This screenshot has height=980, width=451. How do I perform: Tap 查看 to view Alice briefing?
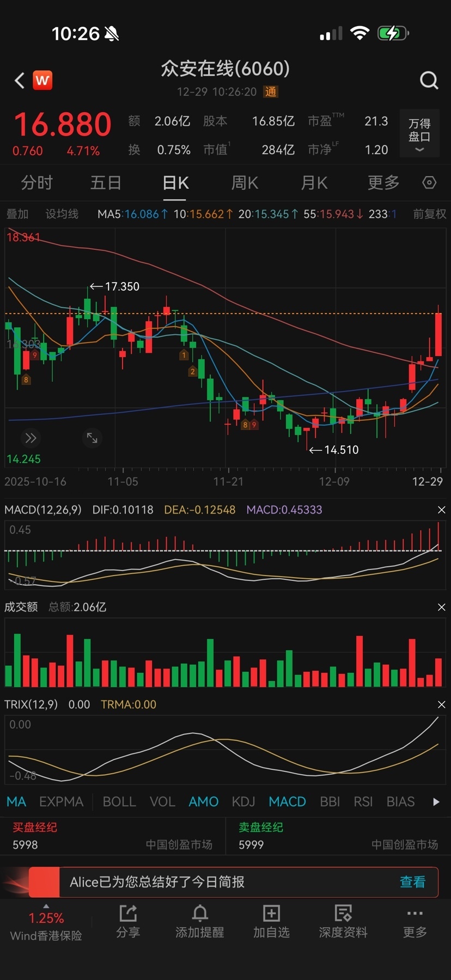412,881
